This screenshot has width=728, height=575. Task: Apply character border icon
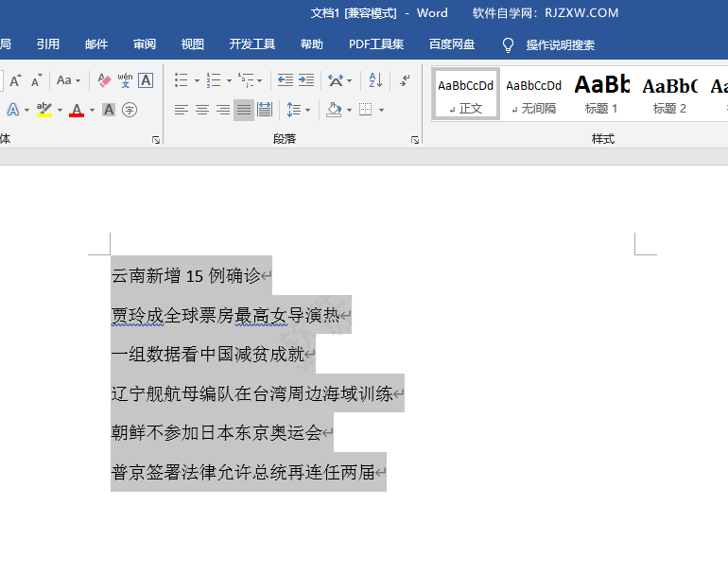[146, 80]
